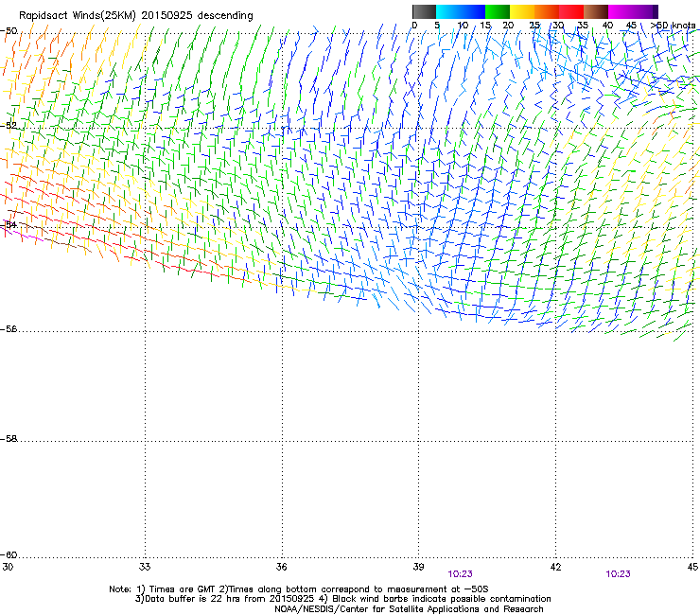Click the 'Times are GMT' note line

(x=299, y=589)
